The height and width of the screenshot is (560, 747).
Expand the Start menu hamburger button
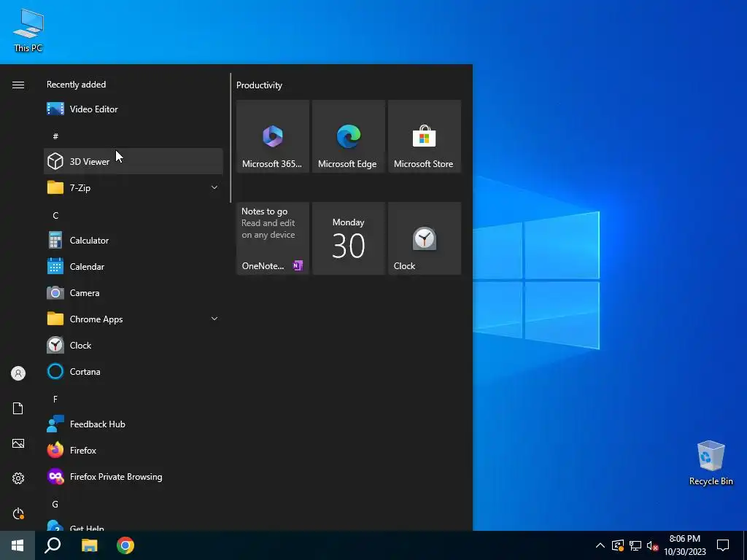click(x=18, y=85)
